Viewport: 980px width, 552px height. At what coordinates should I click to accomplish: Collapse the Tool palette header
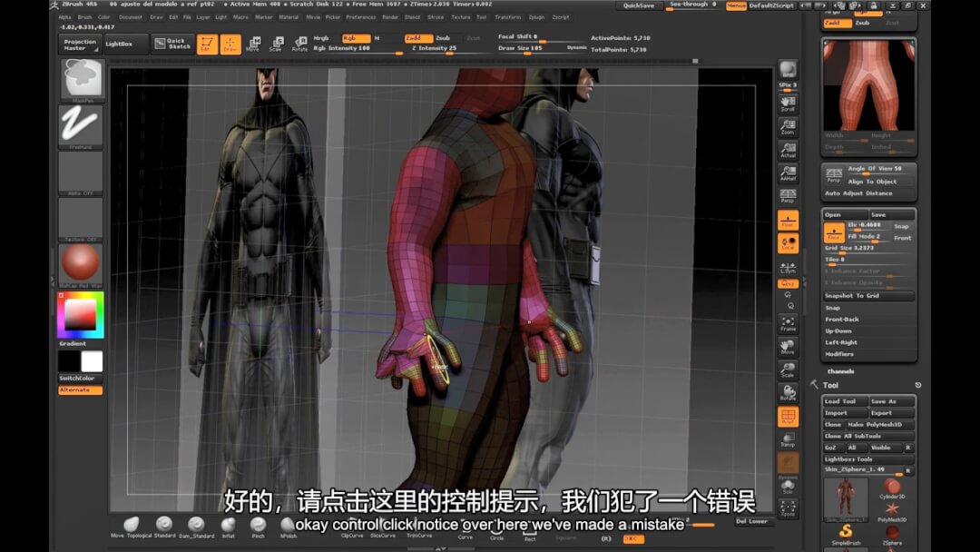[x=830, y=385]
